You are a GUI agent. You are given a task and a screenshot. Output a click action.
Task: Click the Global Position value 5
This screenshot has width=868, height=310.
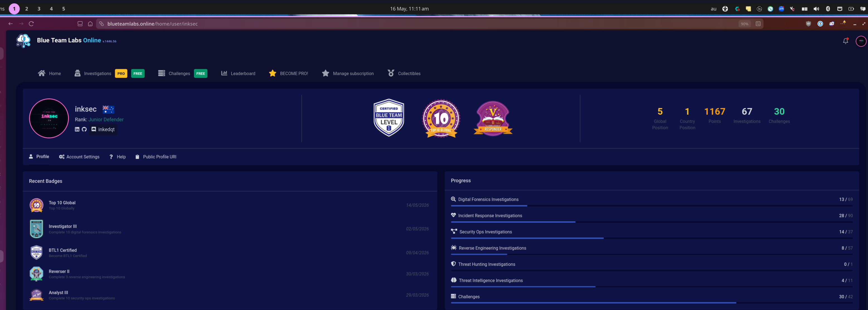[660, 111]
